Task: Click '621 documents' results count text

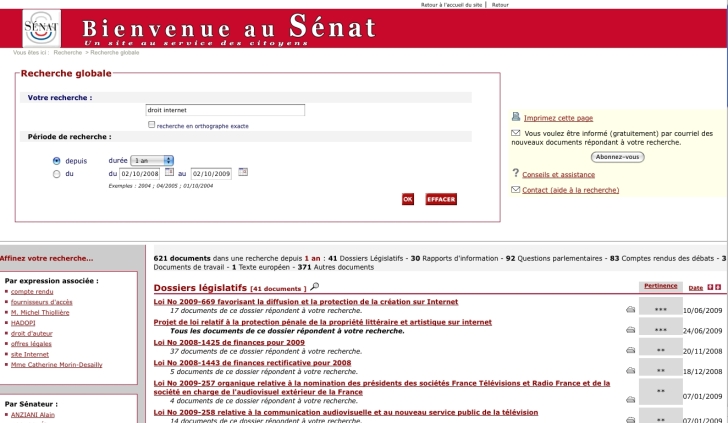Action: [182, 258]
